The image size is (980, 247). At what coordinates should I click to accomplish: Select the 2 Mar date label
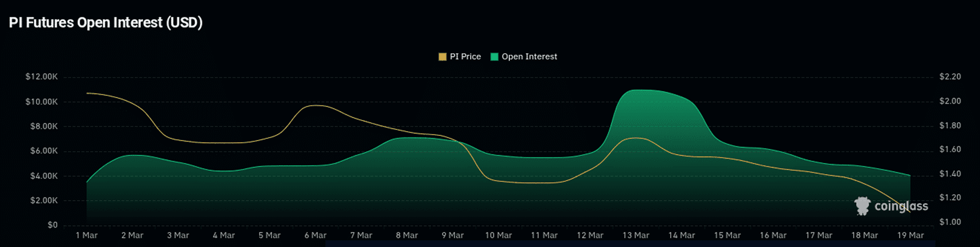[132, 236]
